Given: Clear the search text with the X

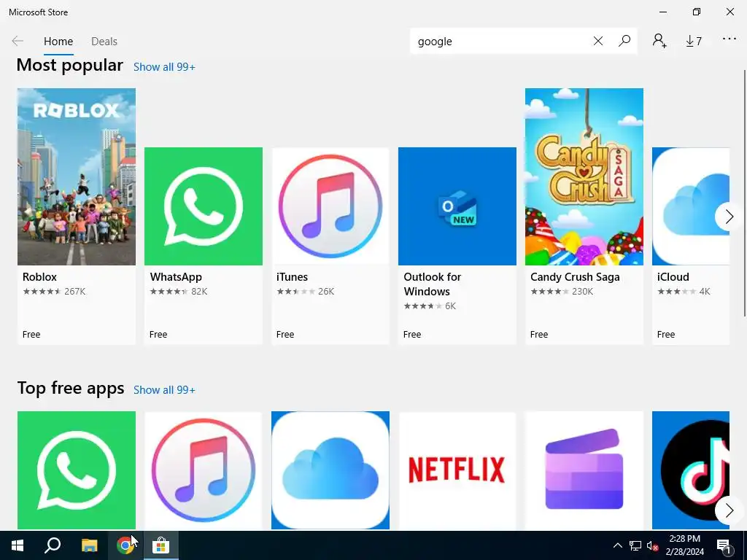Looking at the screenshot, I should coord(598,42).
